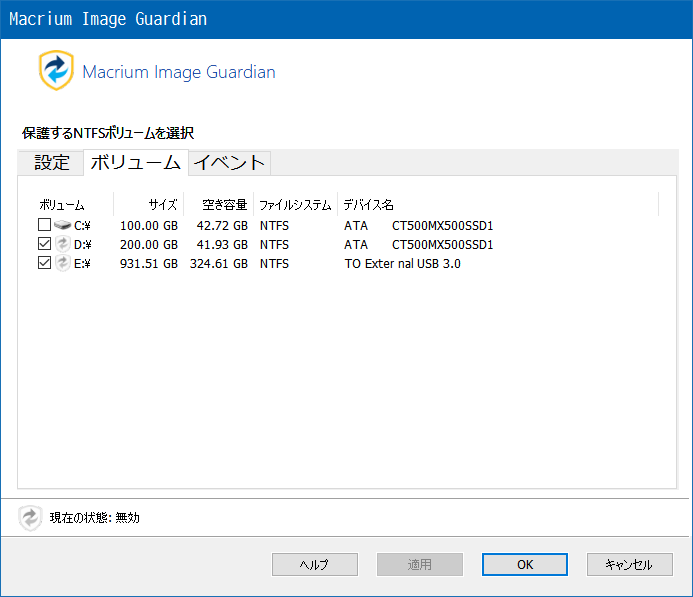Click the 200.00 GB size value

tap(149, 244)
